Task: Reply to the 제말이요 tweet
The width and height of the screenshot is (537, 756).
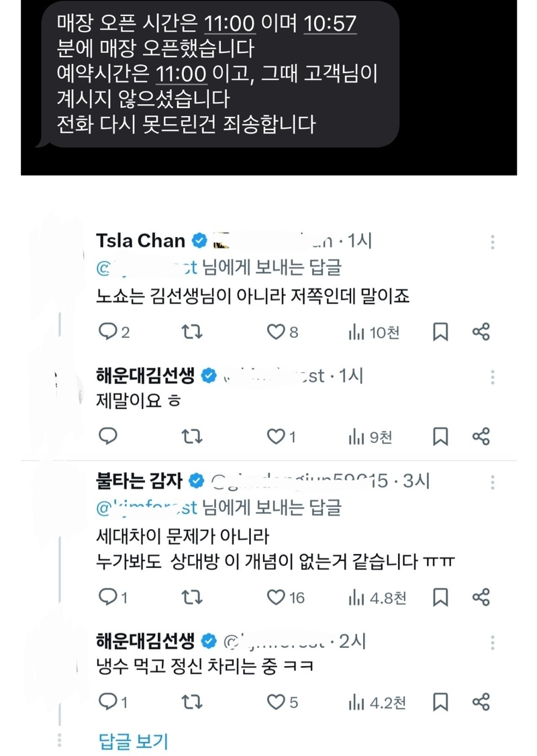Action: coord(108,436)
